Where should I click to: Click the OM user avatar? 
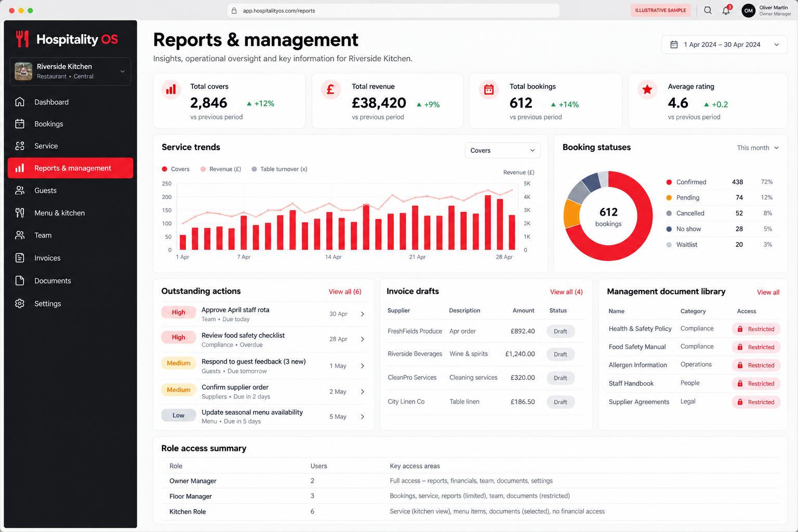(748, 10)
